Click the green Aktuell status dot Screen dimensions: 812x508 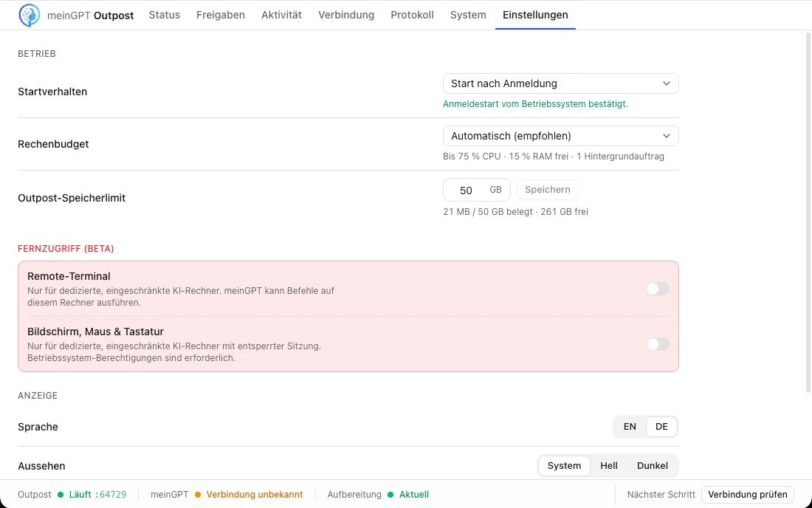pyautogui.click(x=390, y=495)
